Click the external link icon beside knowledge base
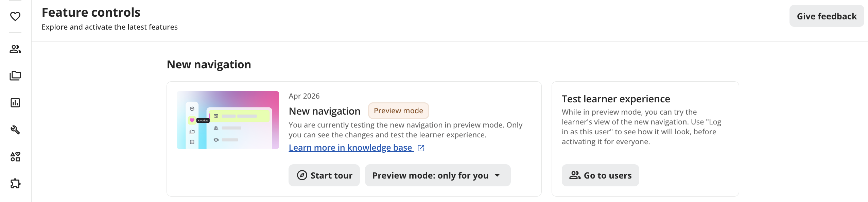 click(421, 148)
